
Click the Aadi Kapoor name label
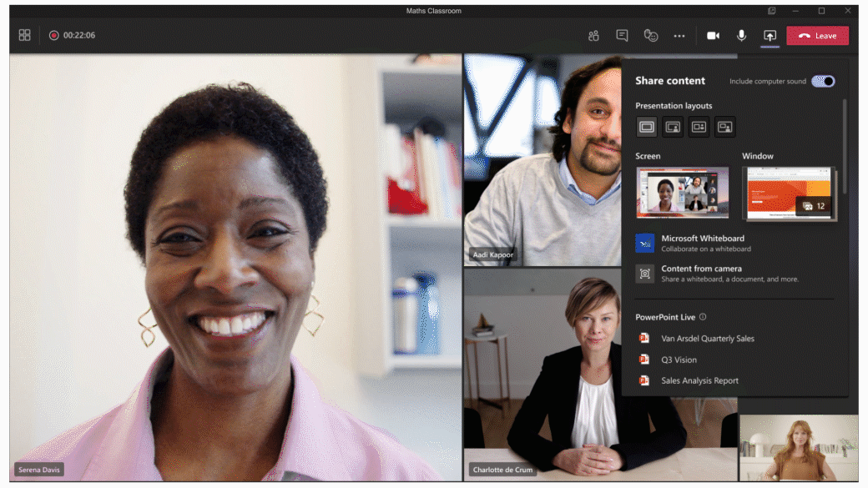tap(492, 255)
